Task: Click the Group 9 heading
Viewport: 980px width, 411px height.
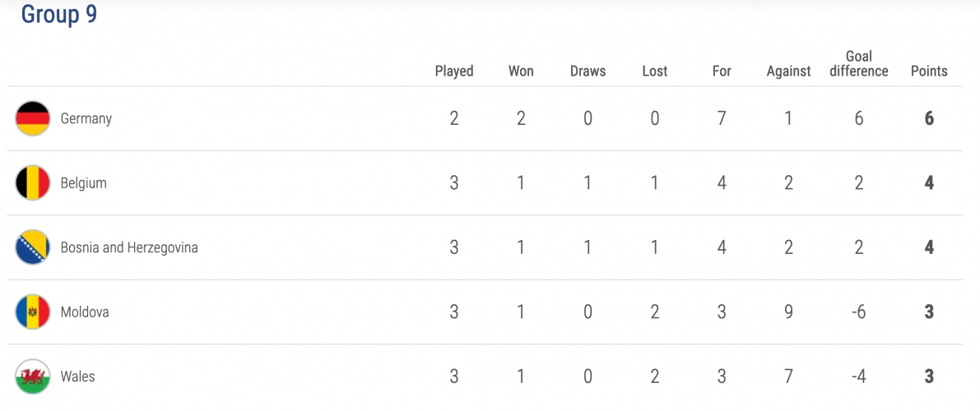Action: 59,14
